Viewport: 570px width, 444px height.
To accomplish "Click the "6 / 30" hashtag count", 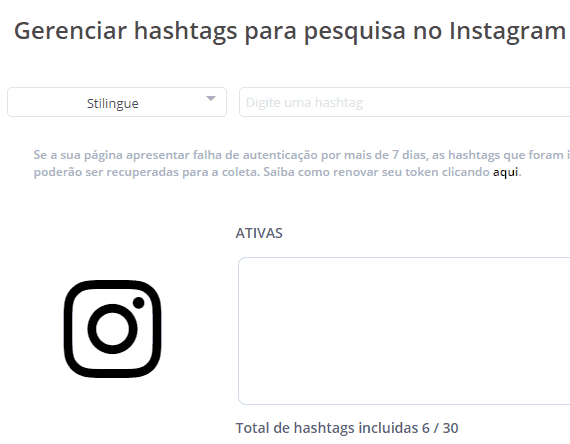I will pos(440,428).
